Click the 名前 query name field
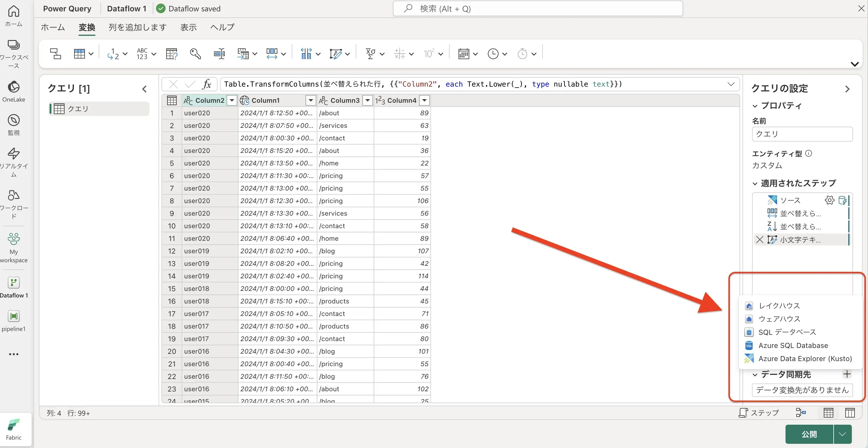 point(802,134)
